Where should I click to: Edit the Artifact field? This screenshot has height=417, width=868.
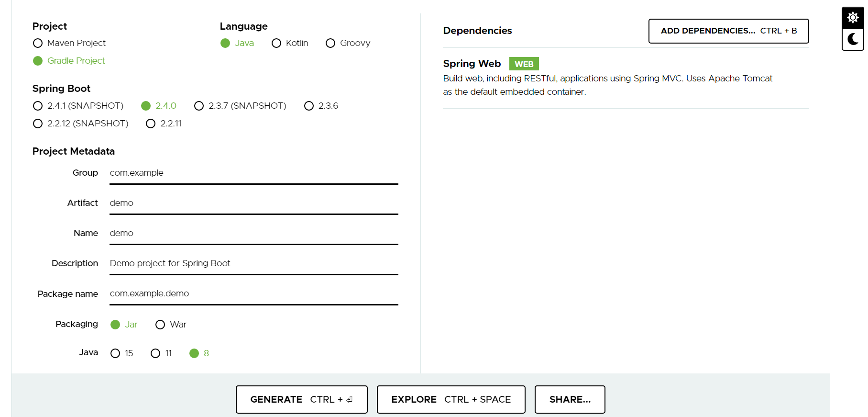pyautogui.click(x=254, y=203)
